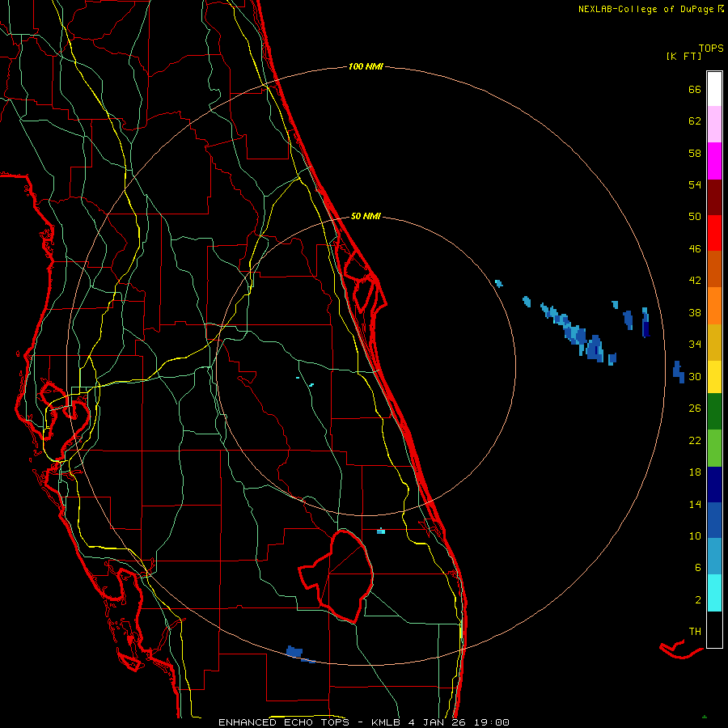Click the 62 legend value label
The image size is (728, 728).
pyautogui.click(x=695, y=121)
